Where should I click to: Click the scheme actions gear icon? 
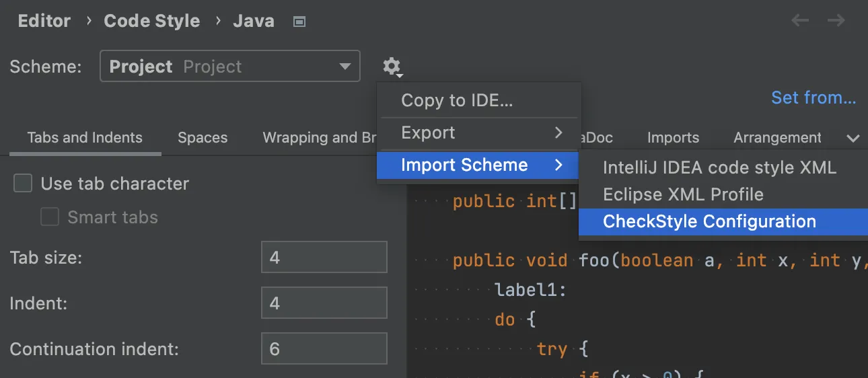(391, 67)
